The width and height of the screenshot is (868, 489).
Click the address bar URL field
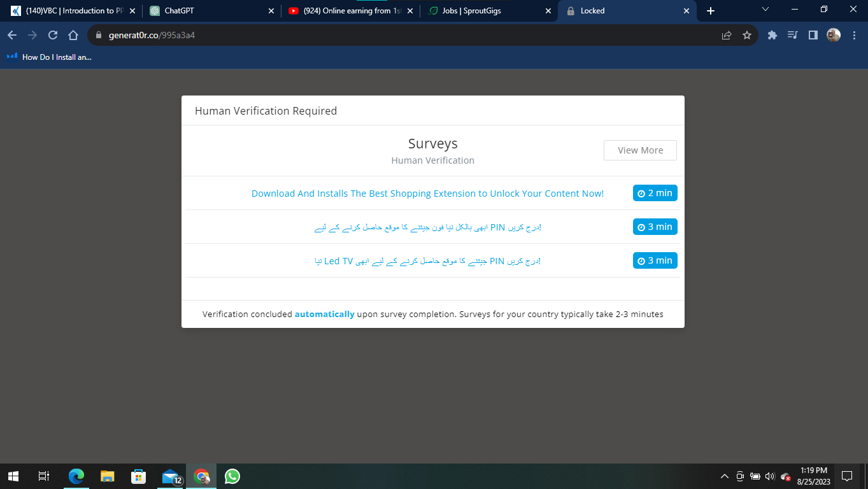click(x=408, y=35)
